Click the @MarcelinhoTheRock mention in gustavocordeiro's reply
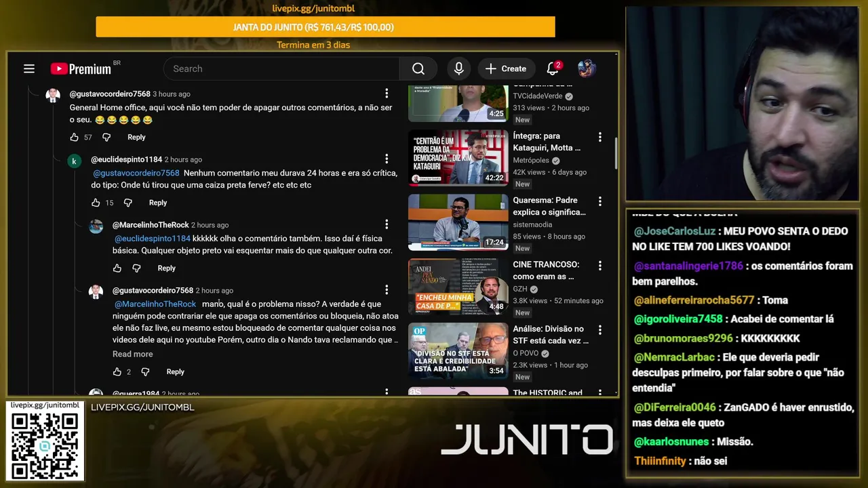Screen dimensions: 868x488 [155, 304]
